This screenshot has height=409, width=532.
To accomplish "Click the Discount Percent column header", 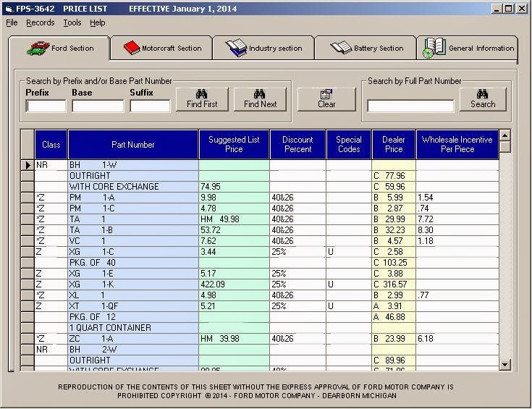I will [x=297, y=145].
